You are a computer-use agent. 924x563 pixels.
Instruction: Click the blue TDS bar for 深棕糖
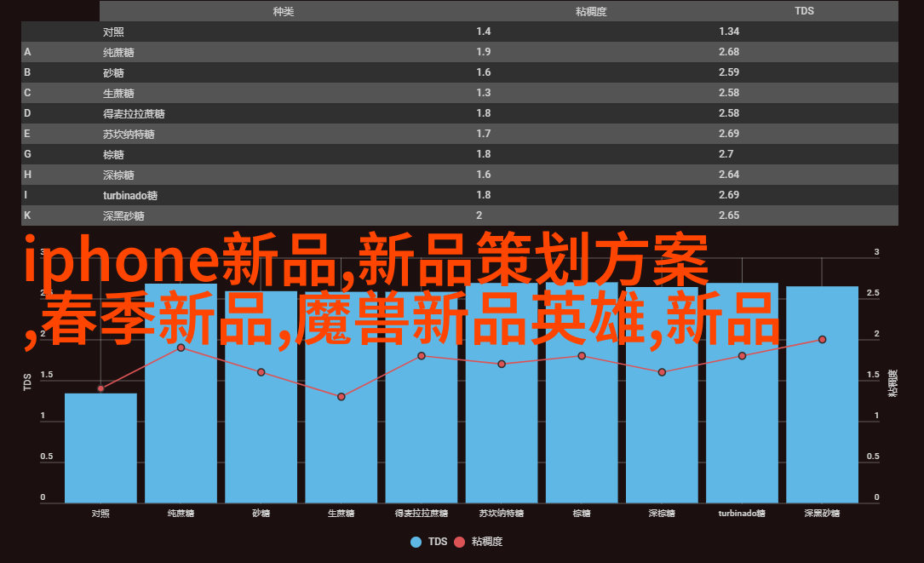[x=662, y=395]
